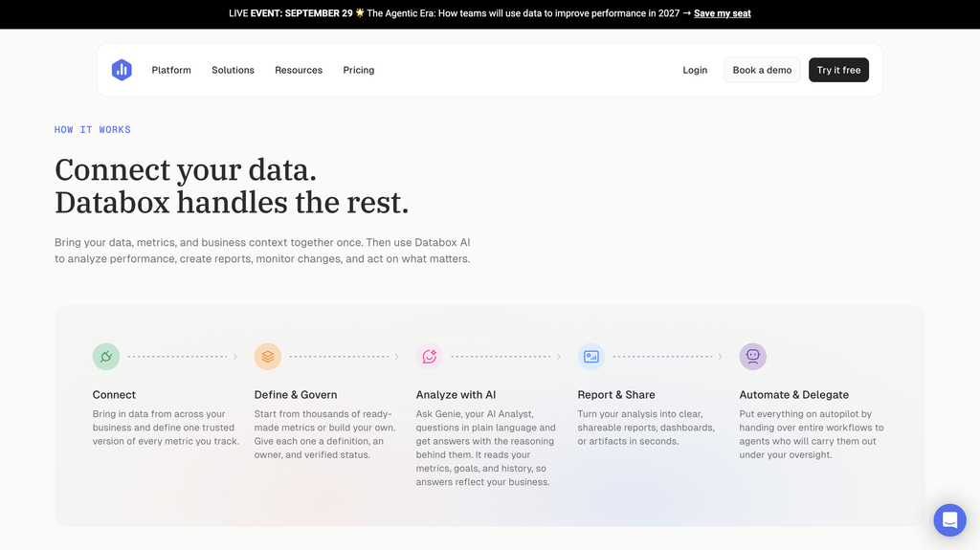Click the Databox logo icon
Image resolution: width=980 pixels, height=550 pixels.
122,70
